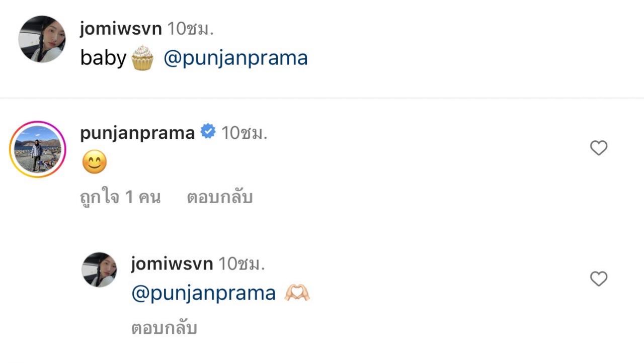Tap the heart on jomiwsvn's reply
The image size is (644, 363).
pyautogui.click(x=598, y=279)
